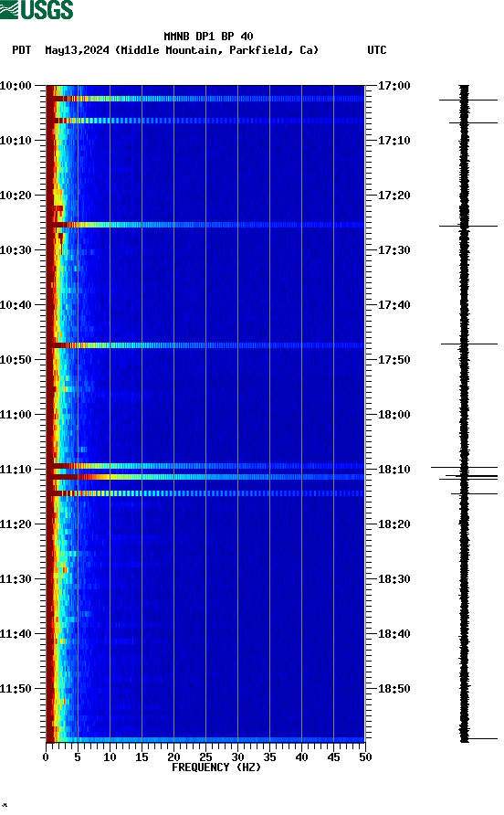Click the 18:30 UTC time label
Viewport: 504px width, 815px height.
click(x=394, y=579)
